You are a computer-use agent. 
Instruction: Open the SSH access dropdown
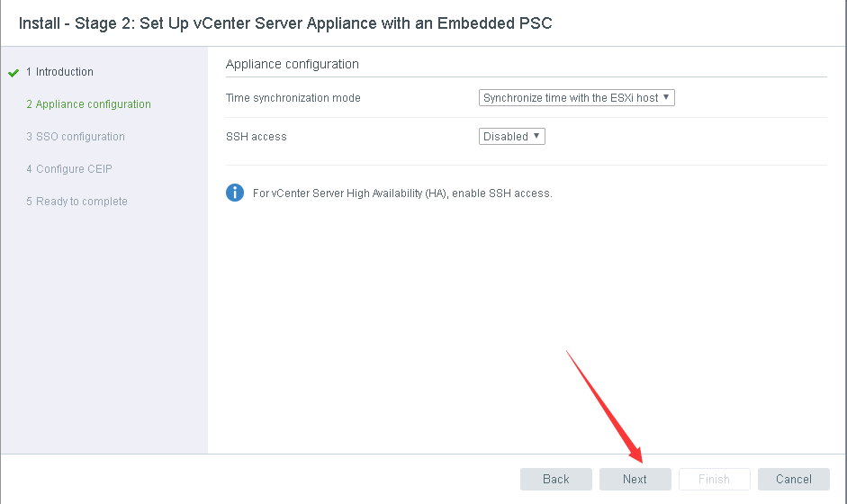click(x=511, y=136)
